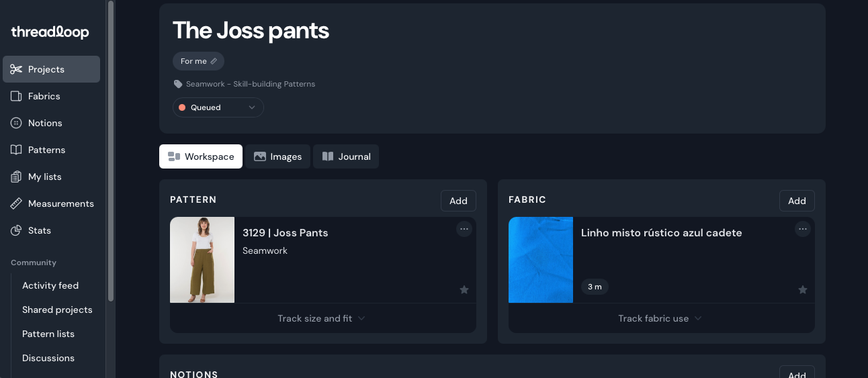Open the Queued status dropdown
The width and height of the screenshot is (868, 378).
[218, 107]
